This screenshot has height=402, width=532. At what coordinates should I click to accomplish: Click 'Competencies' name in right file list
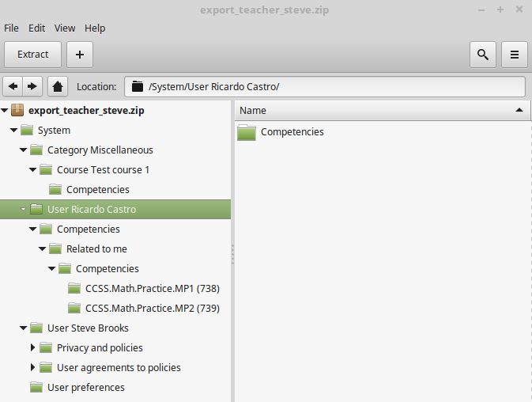(x=292, y=132)
